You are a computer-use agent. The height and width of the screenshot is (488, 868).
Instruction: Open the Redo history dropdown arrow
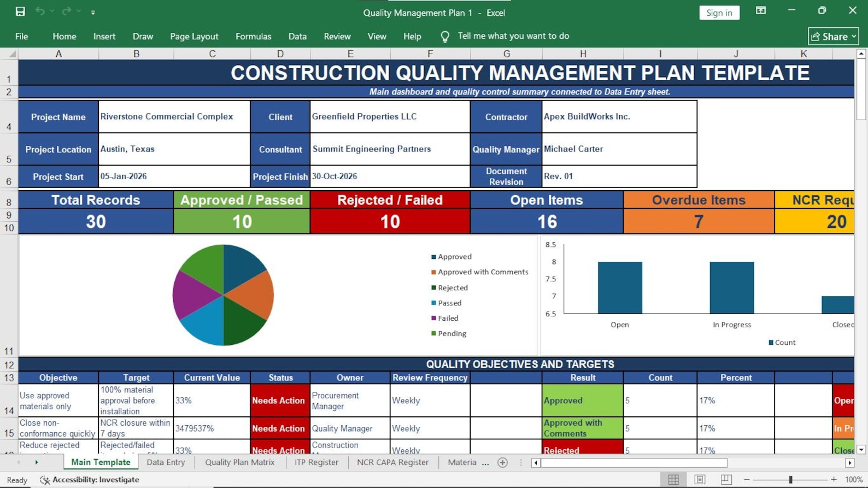point(79,11)
